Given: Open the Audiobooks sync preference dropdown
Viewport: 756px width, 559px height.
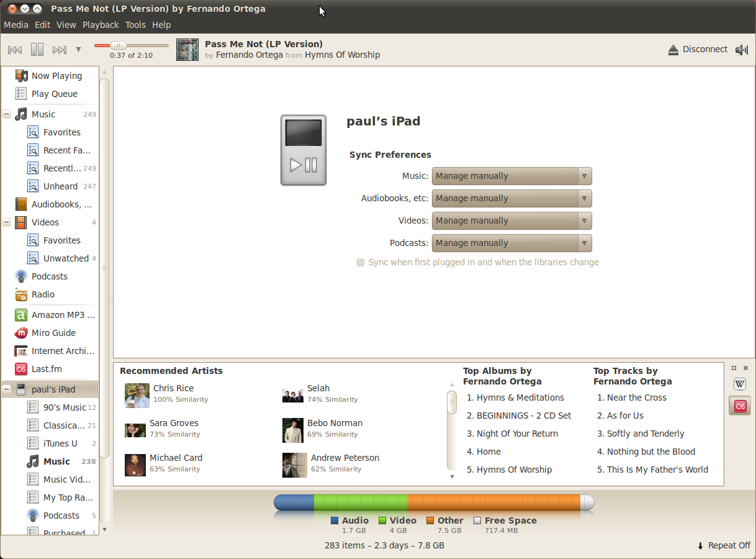Looking at the screenshot, I should (512, 199).
